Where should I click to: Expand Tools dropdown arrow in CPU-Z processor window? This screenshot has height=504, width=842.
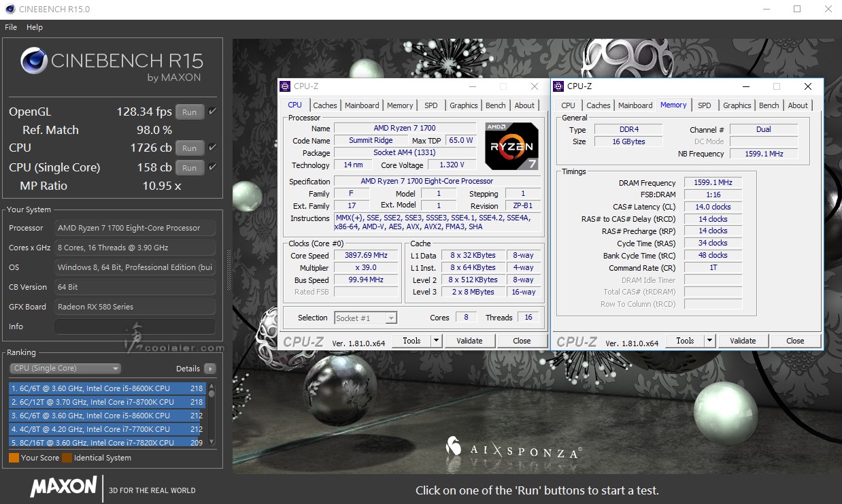[x=436, y=341]
